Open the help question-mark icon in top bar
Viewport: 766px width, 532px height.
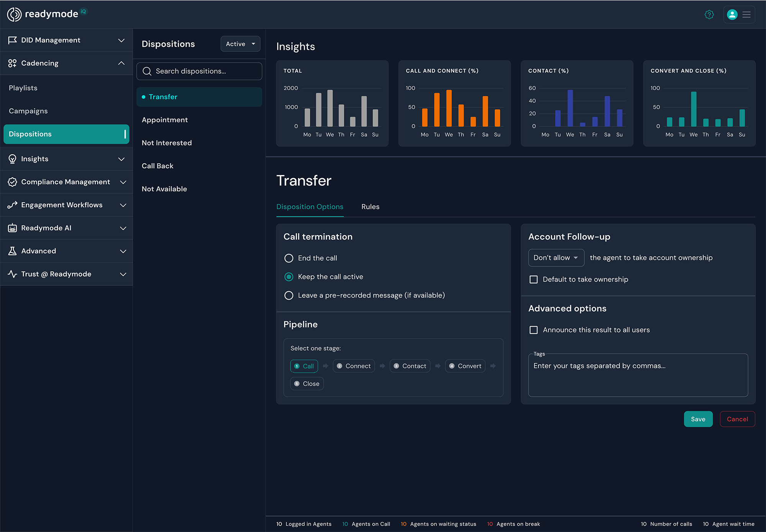coord(709,14)
